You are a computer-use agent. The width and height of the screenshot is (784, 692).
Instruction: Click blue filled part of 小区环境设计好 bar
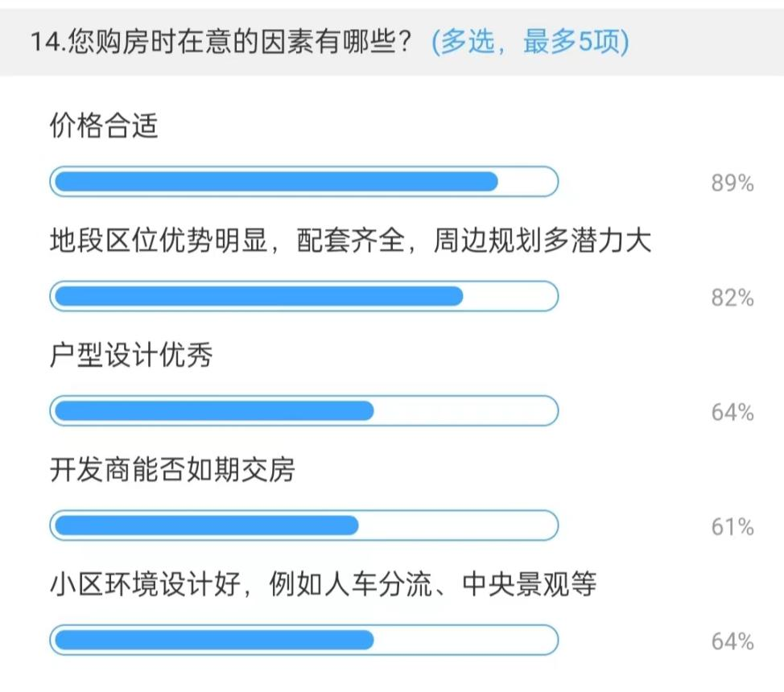[213, 640]
